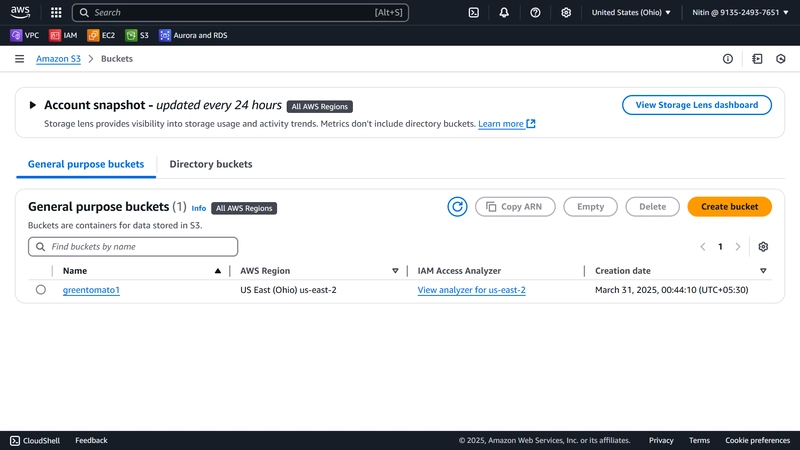This screenshot has width=800, height=450.
Task: Switch to General purpose buckets tab
Action: click(86, 164)
